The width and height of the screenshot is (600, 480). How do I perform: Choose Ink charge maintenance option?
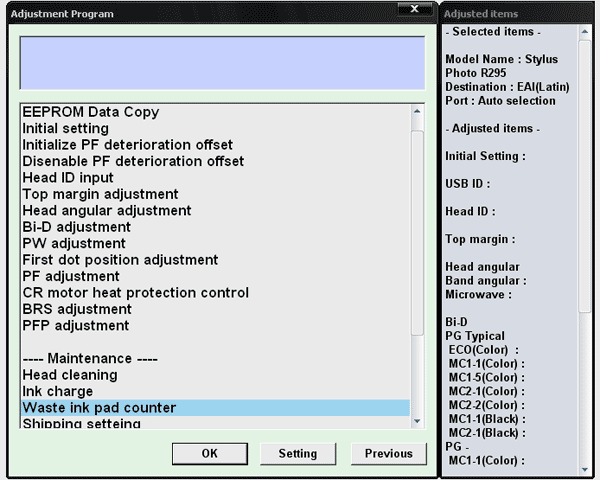point(57,391)
